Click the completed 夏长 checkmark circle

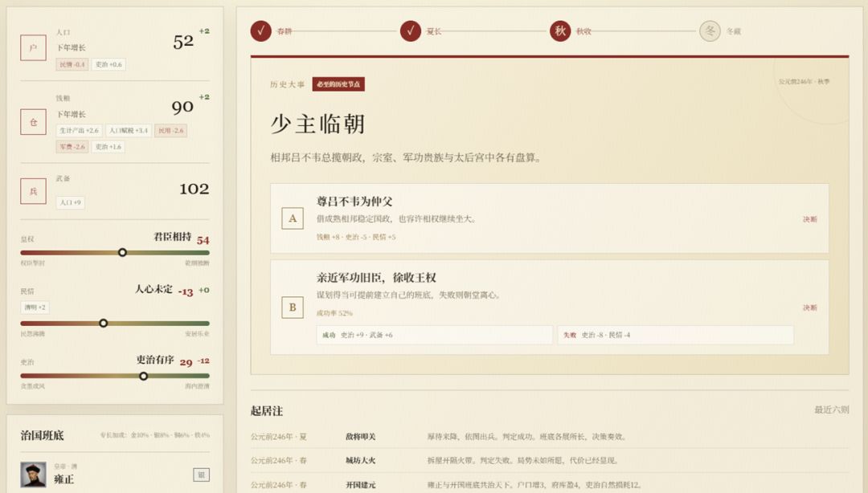tap(410, 31)
